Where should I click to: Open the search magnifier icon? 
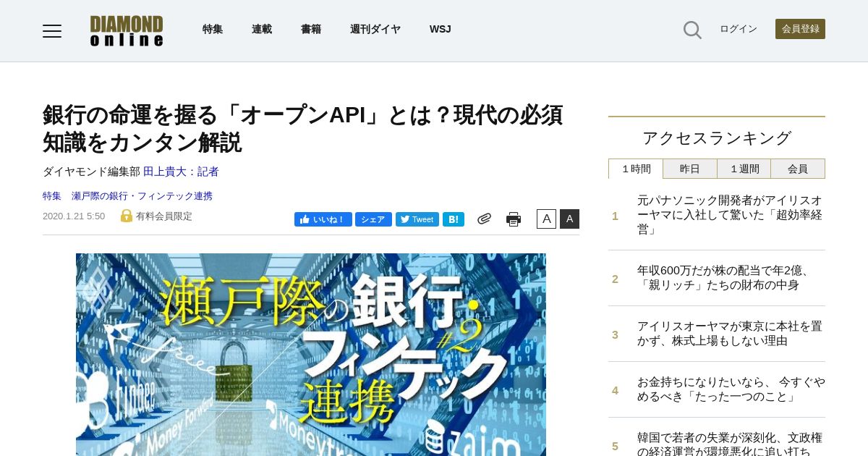[x=692, y=30]
